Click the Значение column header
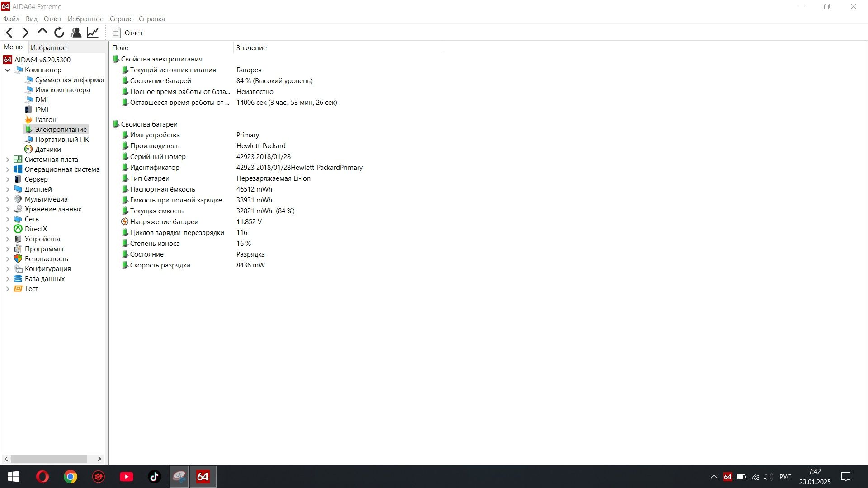Image resolution: width=868 pixels, height=488 pixels. pos(337,47)
